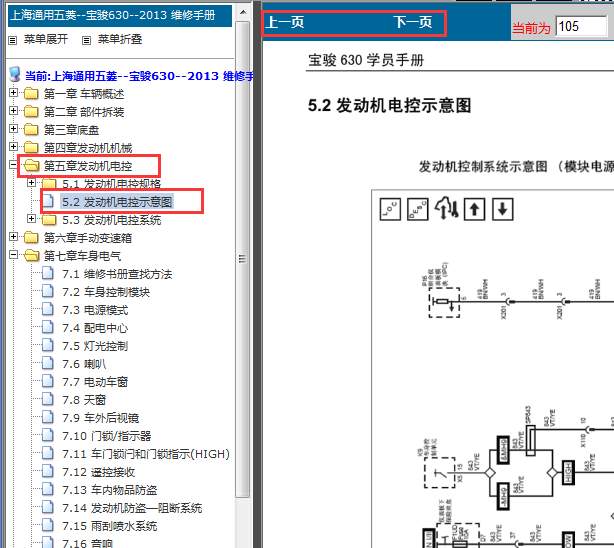
Task: Open 7.2 车身控制模块
Action: click(106, 292)
